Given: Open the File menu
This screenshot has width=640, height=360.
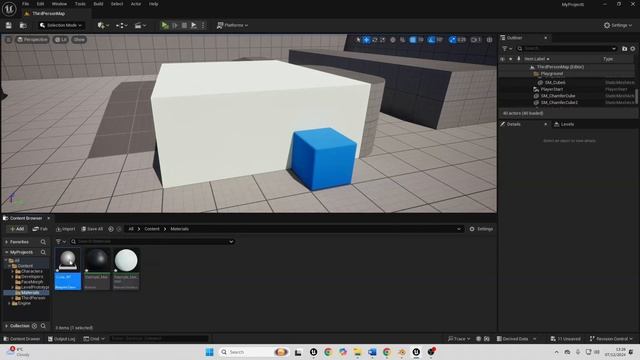Looking at the screenshot, I should (x=25, y=4).
